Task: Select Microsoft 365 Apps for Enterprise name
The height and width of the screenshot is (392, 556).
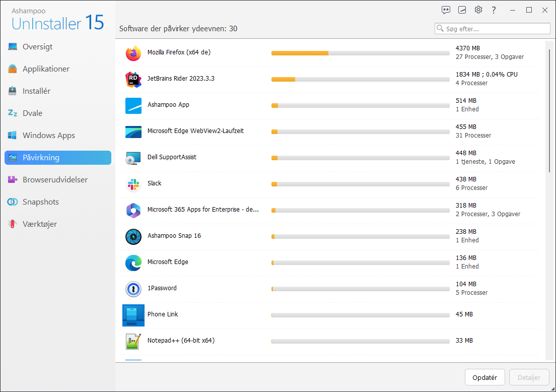Action: pyautogui.click(x=203, y=209)
